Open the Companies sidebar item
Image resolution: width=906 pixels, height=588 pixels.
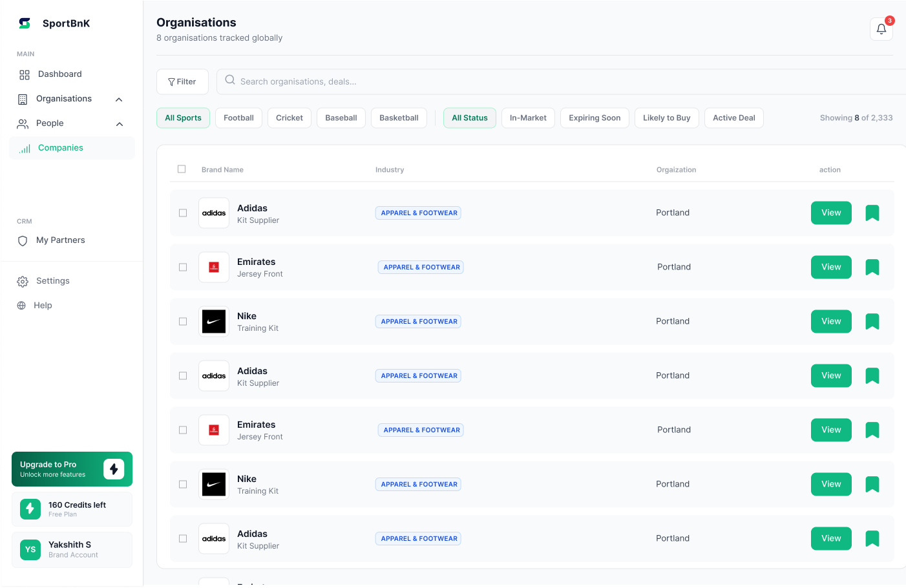point(72,148)
